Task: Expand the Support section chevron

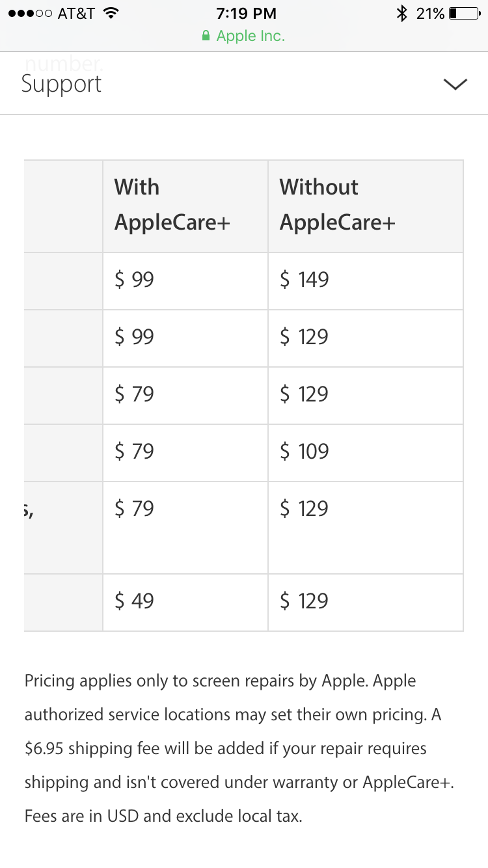Action: tap(455, 84)
